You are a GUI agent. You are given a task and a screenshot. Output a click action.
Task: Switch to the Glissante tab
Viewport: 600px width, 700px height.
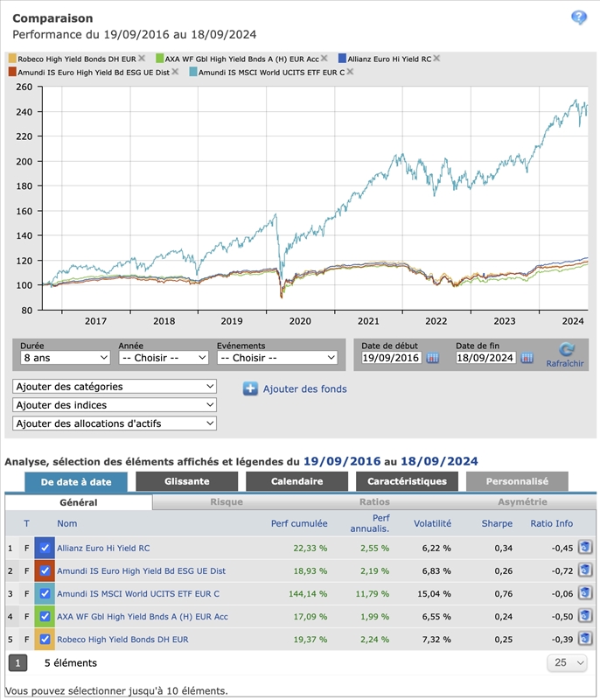tap(186, 481)
